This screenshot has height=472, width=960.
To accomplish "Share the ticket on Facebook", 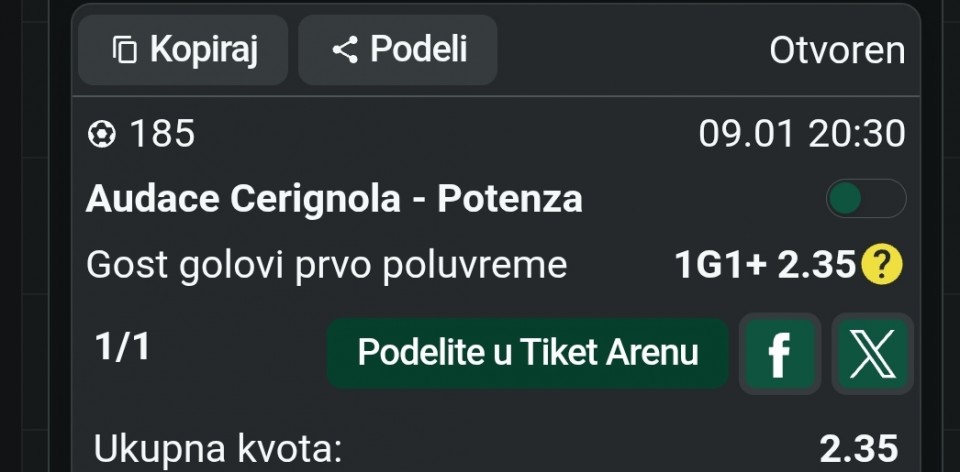I will coord(780,354).
